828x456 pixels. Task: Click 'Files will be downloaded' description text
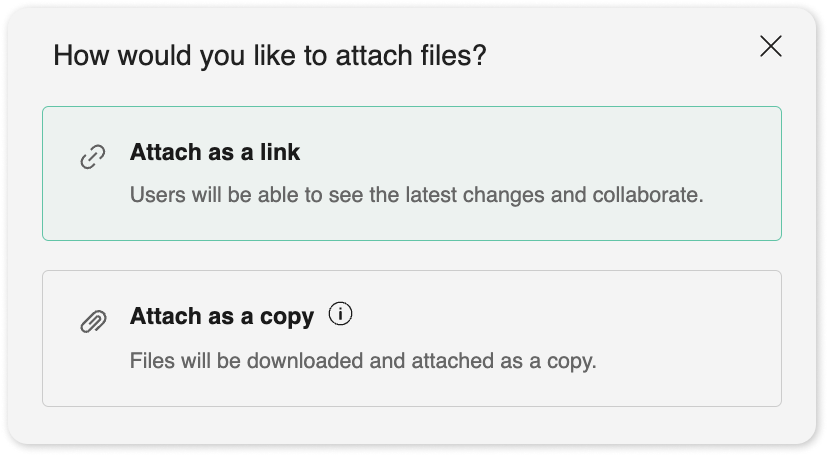[x=362, y=360]
